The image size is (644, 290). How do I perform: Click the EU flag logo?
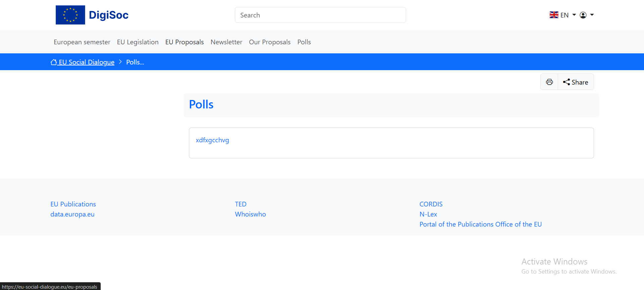tap(70, 15)
